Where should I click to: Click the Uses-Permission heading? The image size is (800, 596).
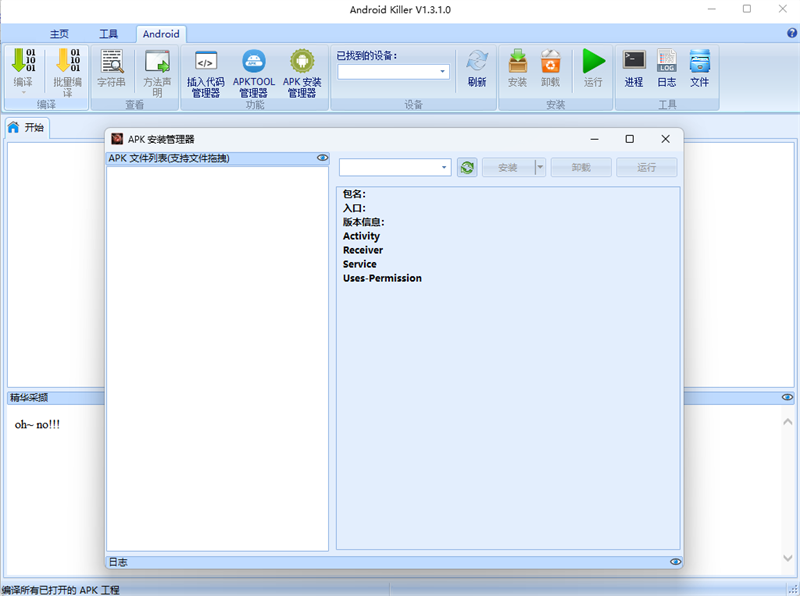tap(382, 278)
